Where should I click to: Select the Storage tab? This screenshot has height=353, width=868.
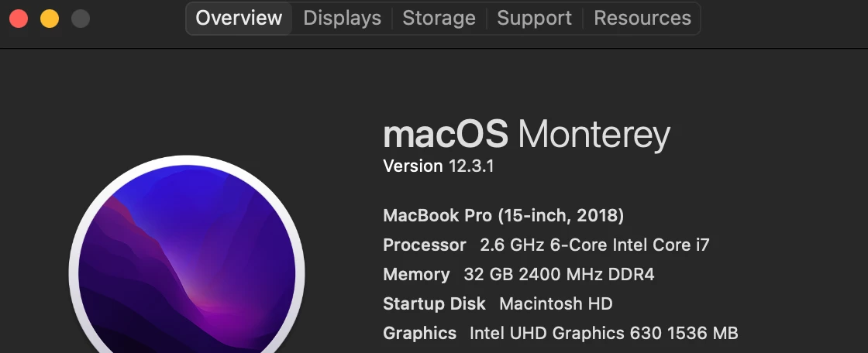pyautogui.click(x=439, y=18)
